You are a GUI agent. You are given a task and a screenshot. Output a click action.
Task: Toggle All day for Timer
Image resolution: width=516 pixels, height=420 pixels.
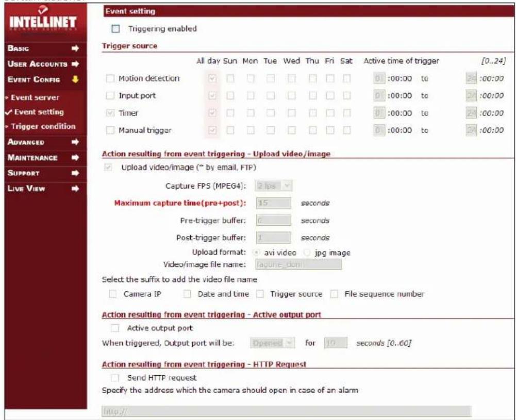click(x=212, y=113)
